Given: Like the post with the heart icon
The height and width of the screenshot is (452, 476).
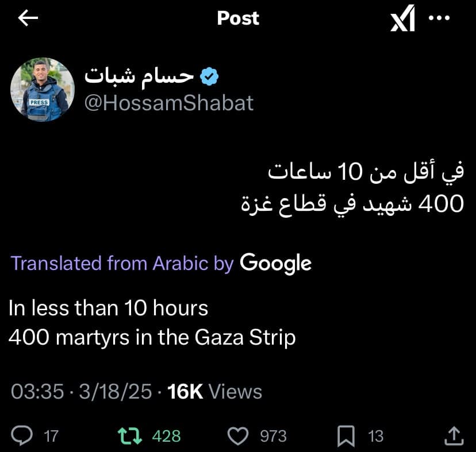Looking at the screenshot, I should (x=239, y=436).
